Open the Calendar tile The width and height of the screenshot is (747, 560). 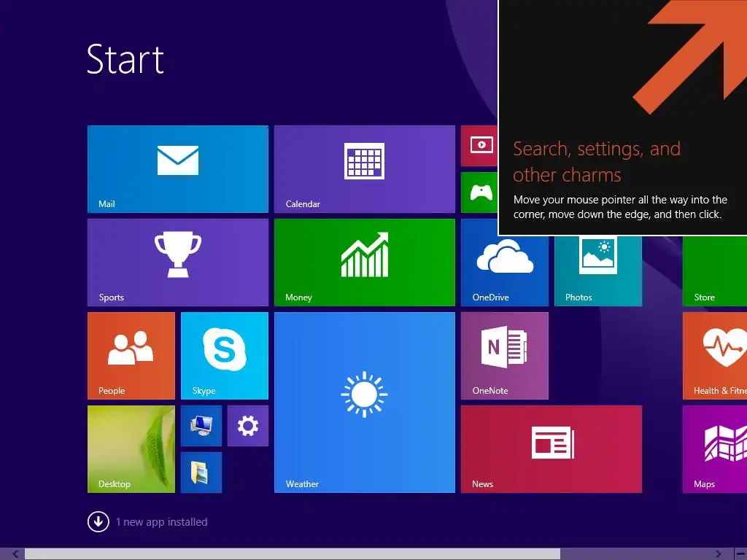coord(365,169)
